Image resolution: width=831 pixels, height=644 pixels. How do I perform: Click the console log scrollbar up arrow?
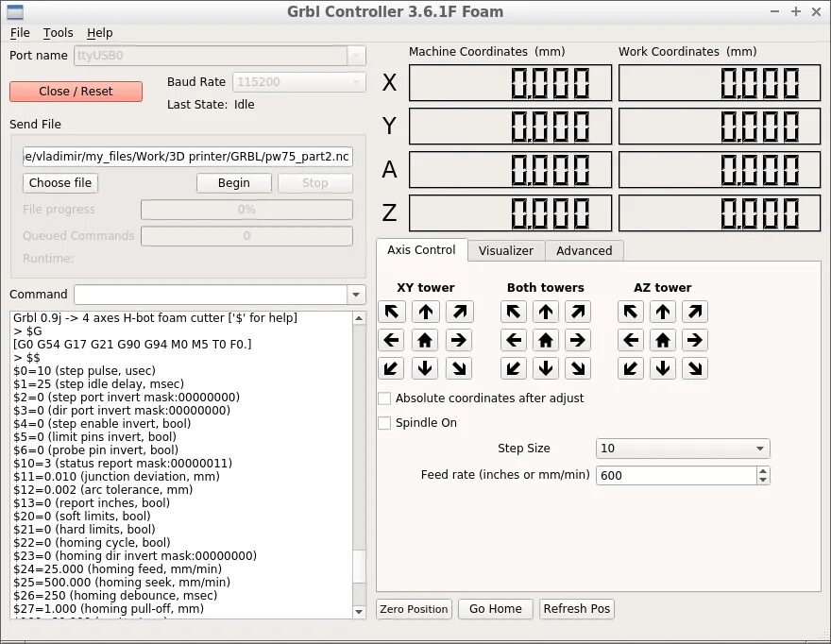359,318
